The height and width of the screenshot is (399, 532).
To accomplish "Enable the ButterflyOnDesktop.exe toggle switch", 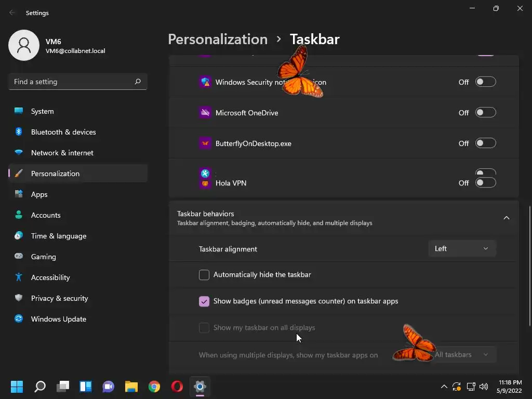I will (x=485, y=143).
